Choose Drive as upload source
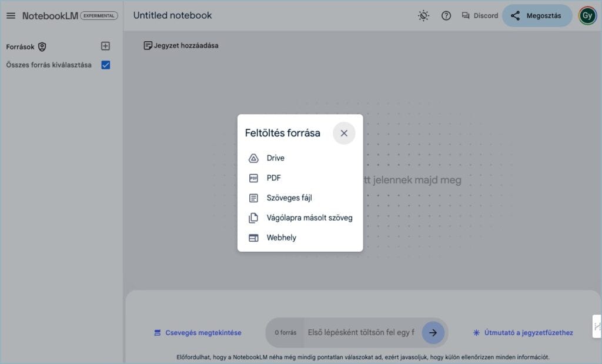Viewport: 602px width, 364px height. [x=300, y=158]
